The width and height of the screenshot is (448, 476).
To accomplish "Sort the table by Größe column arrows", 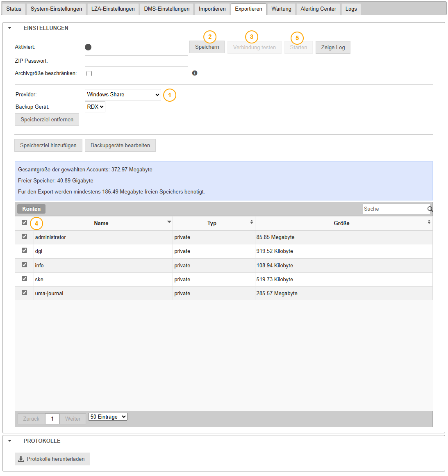I will coord(429,222).
